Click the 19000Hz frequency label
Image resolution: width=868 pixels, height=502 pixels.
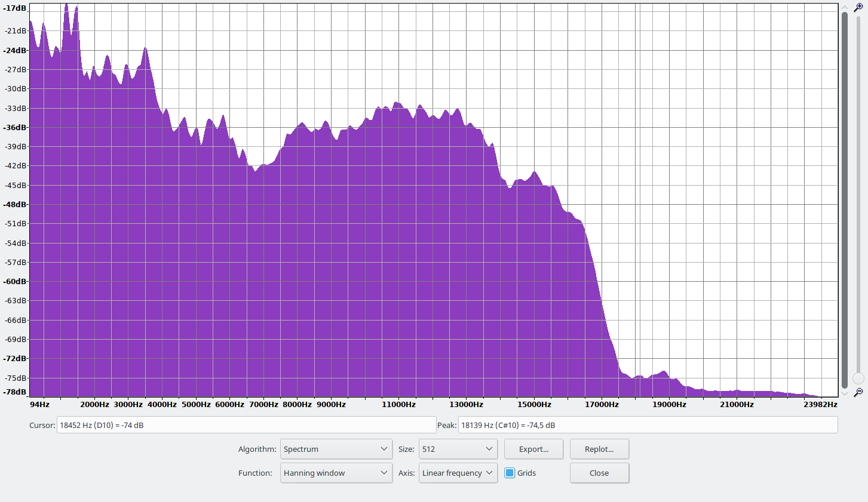tap(669, 404)
